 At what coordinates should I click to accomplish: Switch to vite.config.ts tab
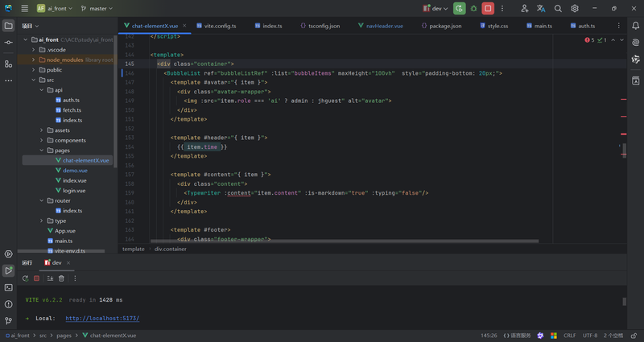pyautogui.click(x=217, y=26)
